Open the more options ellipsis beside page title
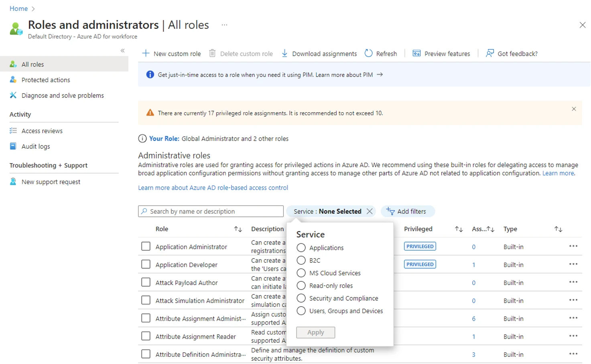Viewport: 591px width, 364px height. point(224,25)
